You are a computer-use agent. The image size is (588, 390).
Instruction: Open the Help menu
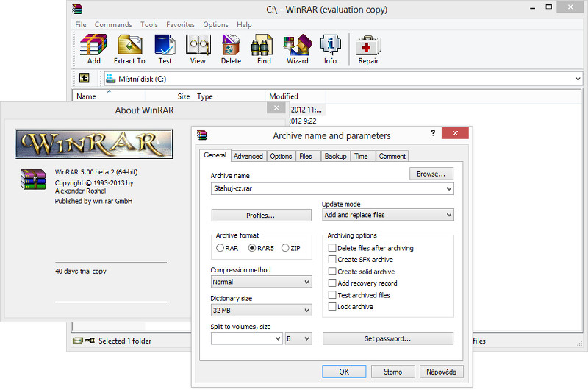244,24
